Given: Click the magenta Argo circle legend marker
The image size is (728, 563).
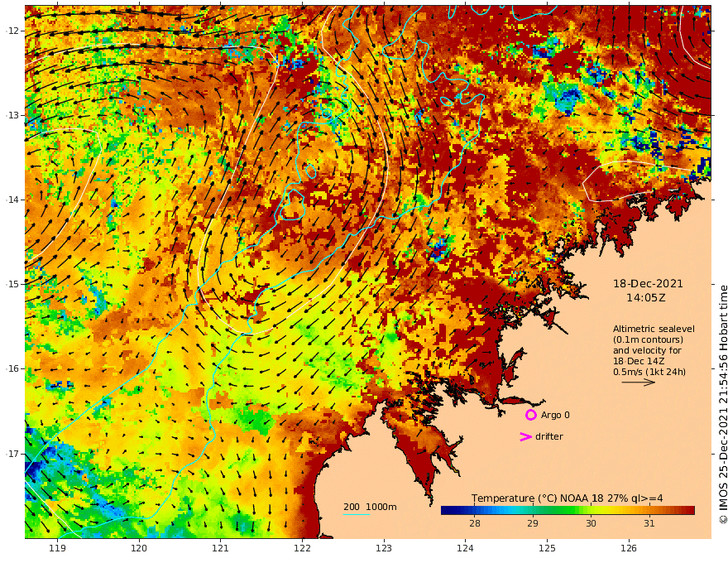Looking at the screenshot, I should coord(530,415).
